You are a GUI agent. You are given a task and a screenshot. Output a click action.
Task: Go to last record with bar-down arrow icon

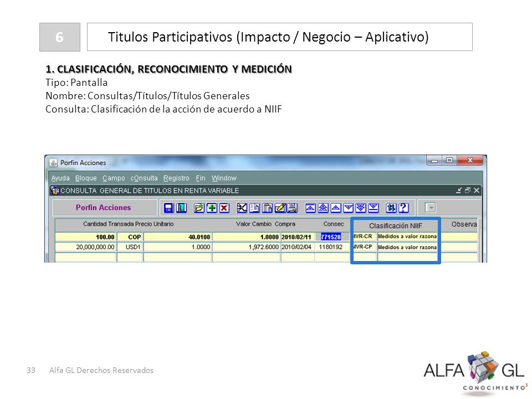(x=373, y=208)
